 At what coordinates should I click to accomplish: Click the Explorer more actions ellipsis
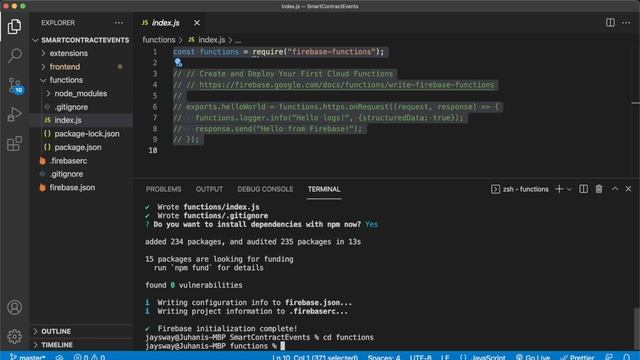tap(119, 23)
